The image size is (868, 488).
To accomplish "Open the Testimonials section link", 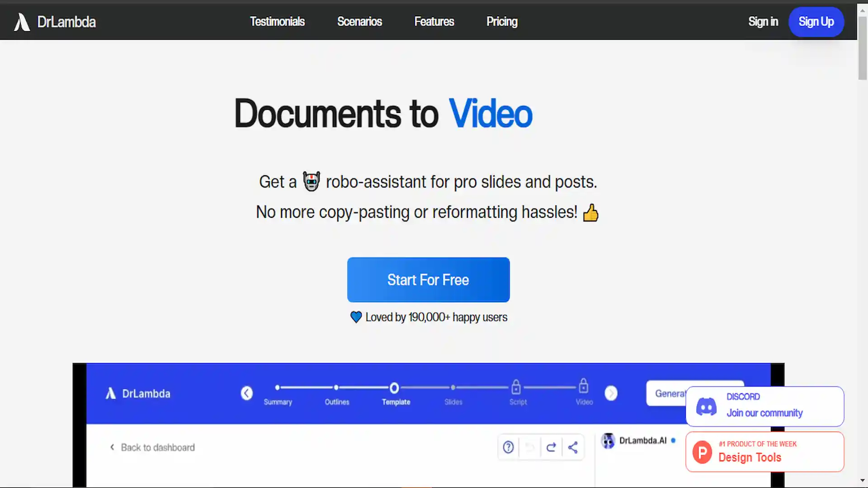I will (x=277, y=22).
